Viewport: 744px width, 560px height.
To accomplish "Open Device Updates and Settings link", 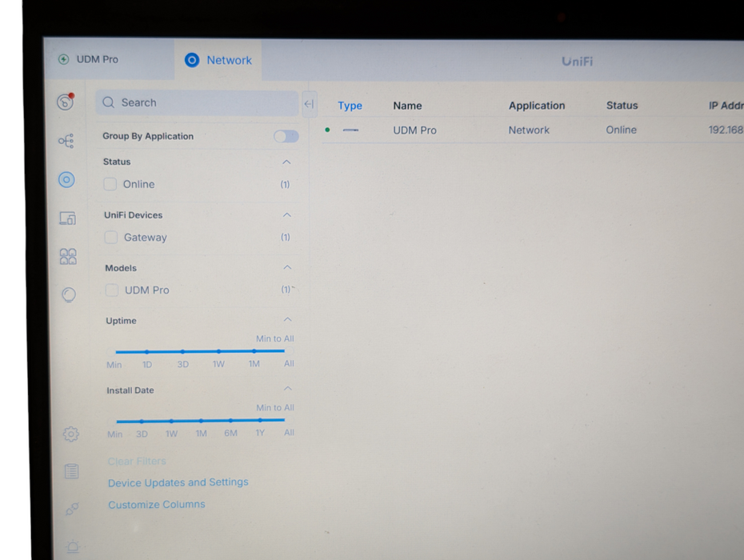I will pyautogui.click(x=178, y=482).
